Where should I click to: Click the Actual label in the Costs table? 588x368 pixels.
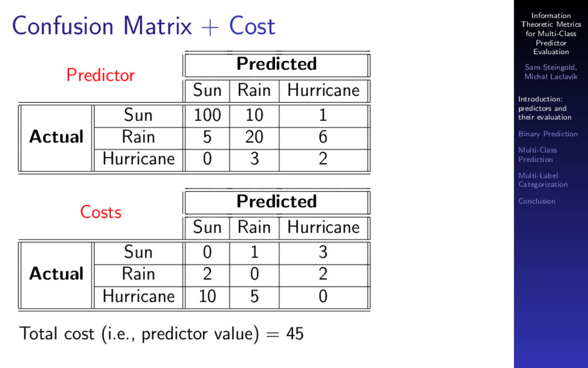coord(56,274)
